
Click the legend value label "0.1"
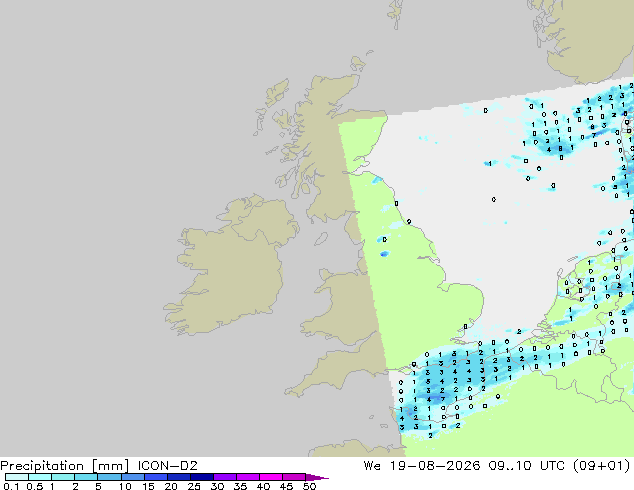tap(11, 486)
